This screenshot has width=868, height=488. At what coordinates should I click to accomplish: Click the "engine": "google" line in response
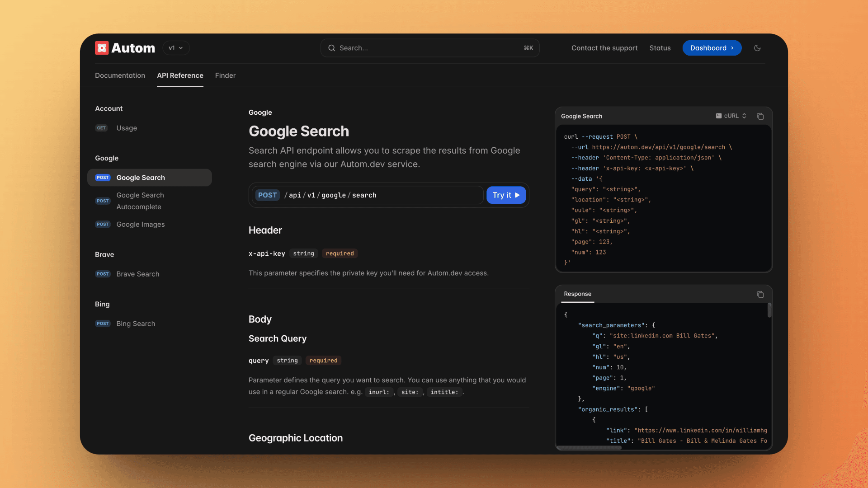coord(623,389)
